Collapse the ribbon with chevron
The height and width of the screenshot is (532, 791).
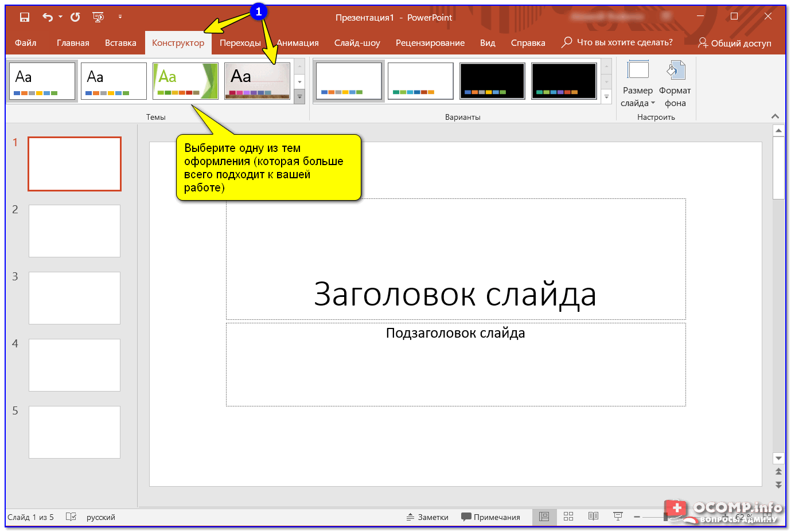click(x=775, y=116)
